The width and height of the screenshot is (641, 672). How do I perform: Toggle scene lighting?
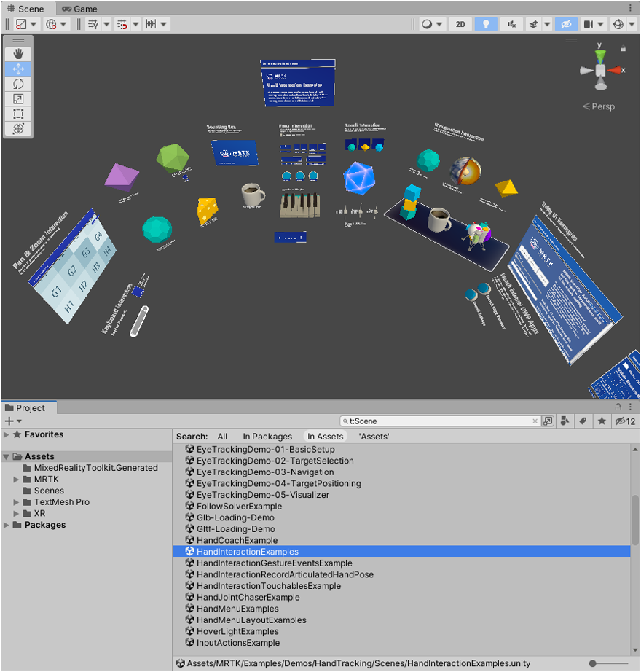pyautogui.click(x=484, y=24)
